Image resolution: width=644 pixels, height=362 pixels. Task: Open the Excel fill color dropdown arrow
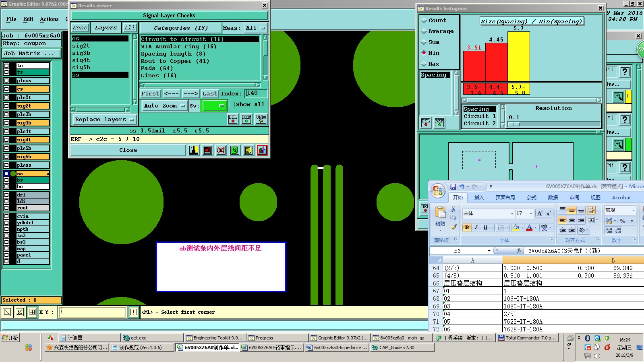point(522,228)
